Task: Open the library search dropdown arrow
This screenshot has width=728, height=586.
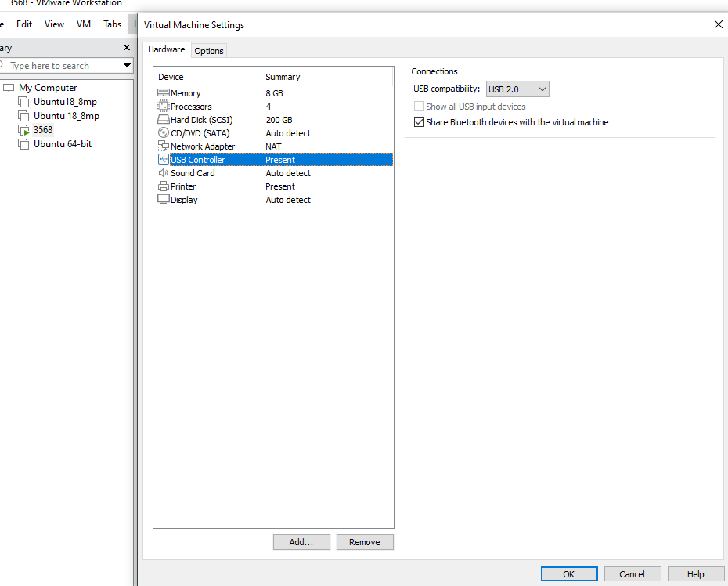Action: click(127, 66)
